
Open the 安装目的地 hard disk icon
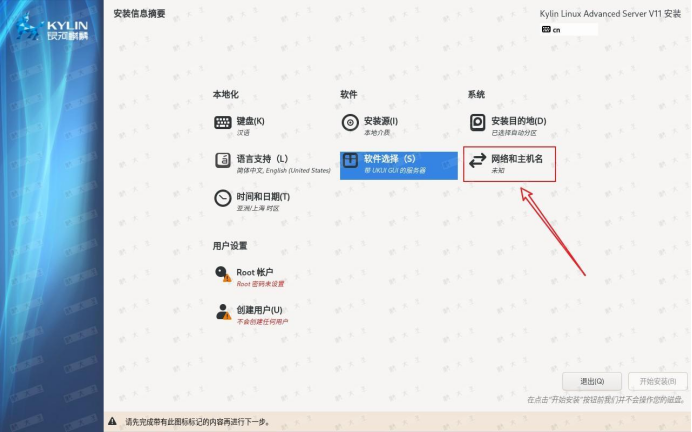tap(477, 122)
